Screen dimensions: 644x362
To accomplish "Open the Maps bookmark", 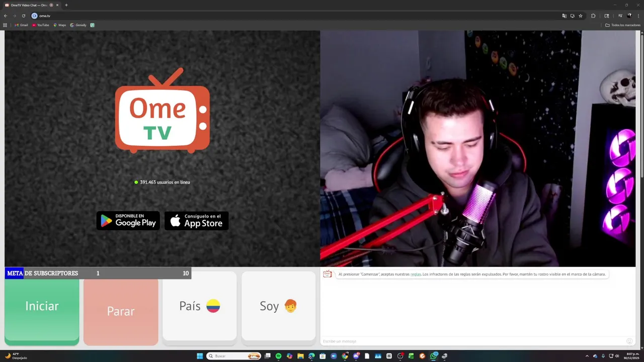I will pos(59,25).
